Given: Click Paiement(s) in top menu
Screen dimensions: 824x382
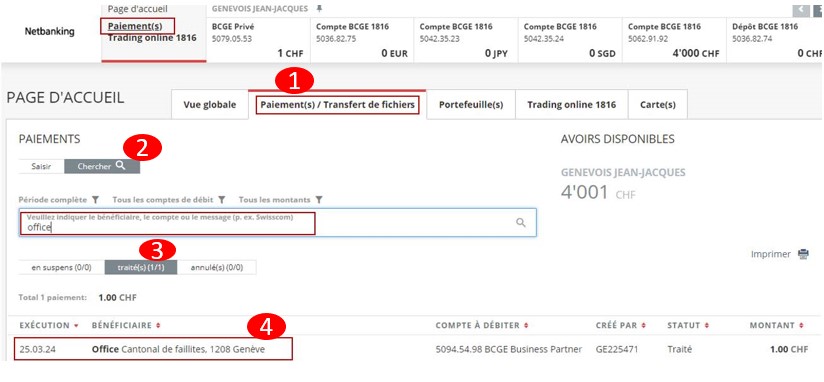Looking at the screenshot, I should (136, 26).
